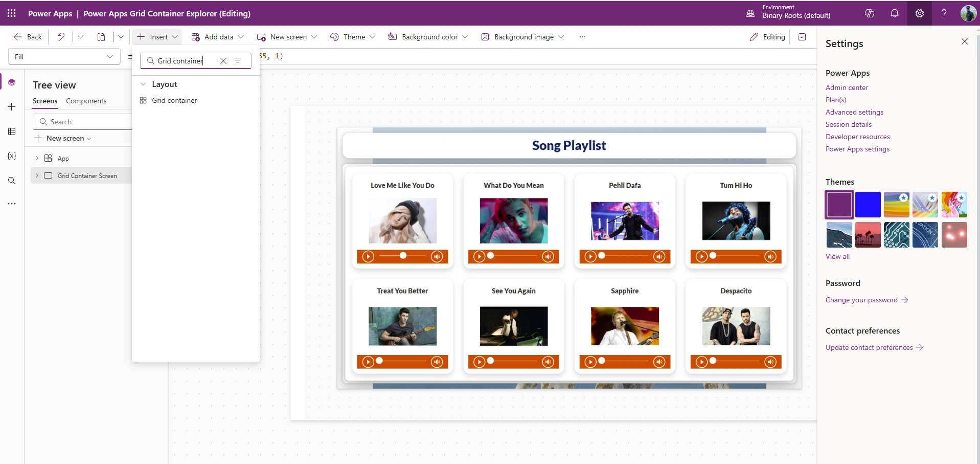980x464 pixels.
Task: Click the View all themes link
Action: tap(837, 256)
